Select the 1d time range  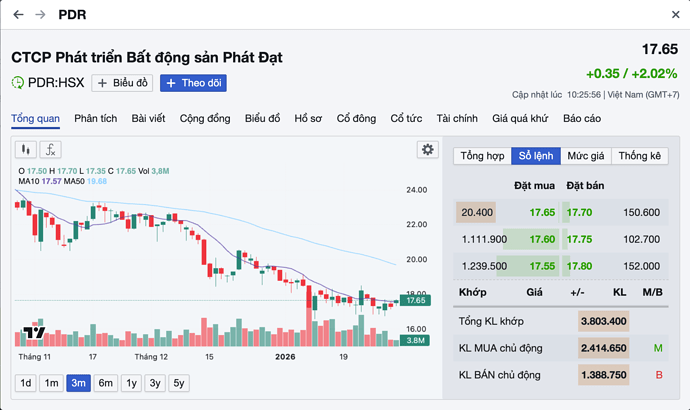26,383
